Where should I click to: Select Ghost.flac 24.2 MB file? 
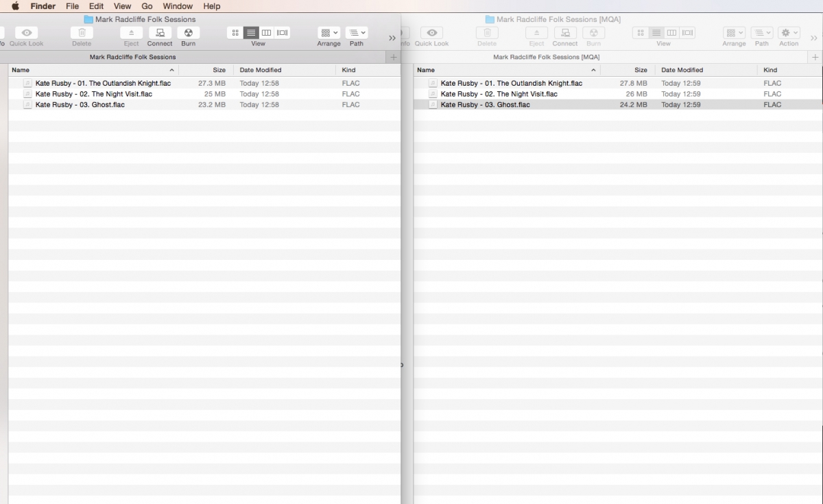coord(618,105)
